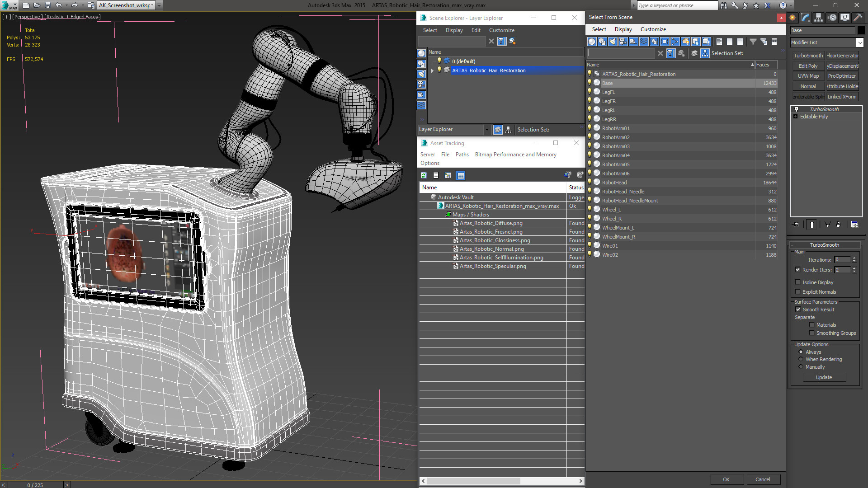Open the Display command panel tab

coord(844,18)
